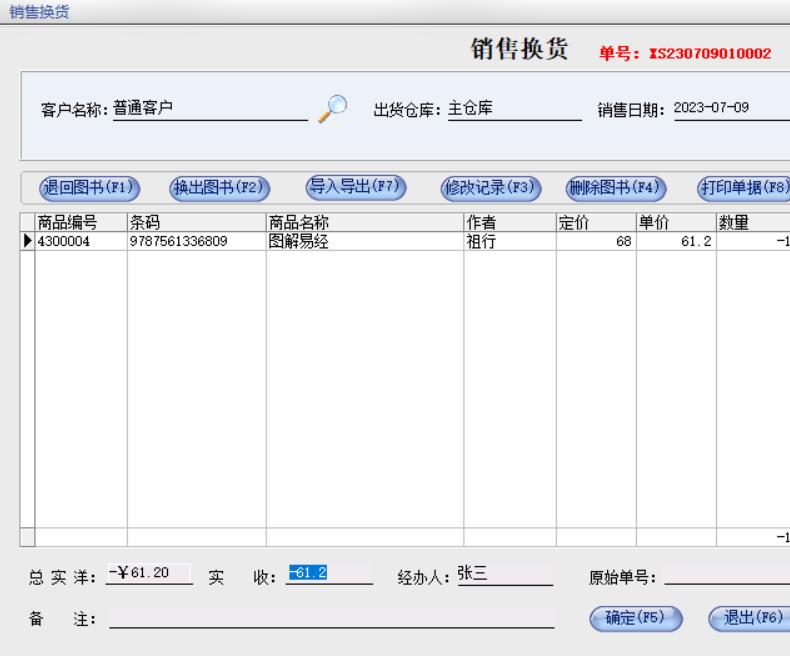Click the 实收 field with -61.2

click(x=329, y=574)
